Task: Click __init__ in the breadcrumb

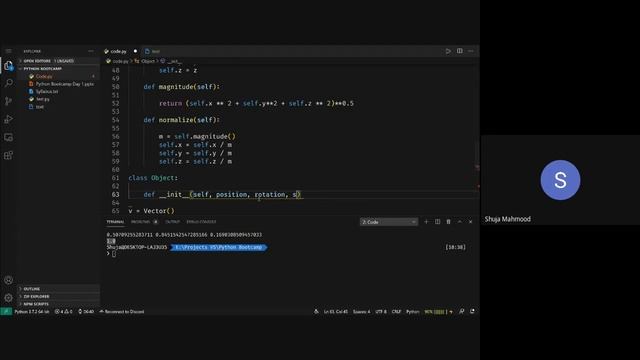Action: pos(174,61)
